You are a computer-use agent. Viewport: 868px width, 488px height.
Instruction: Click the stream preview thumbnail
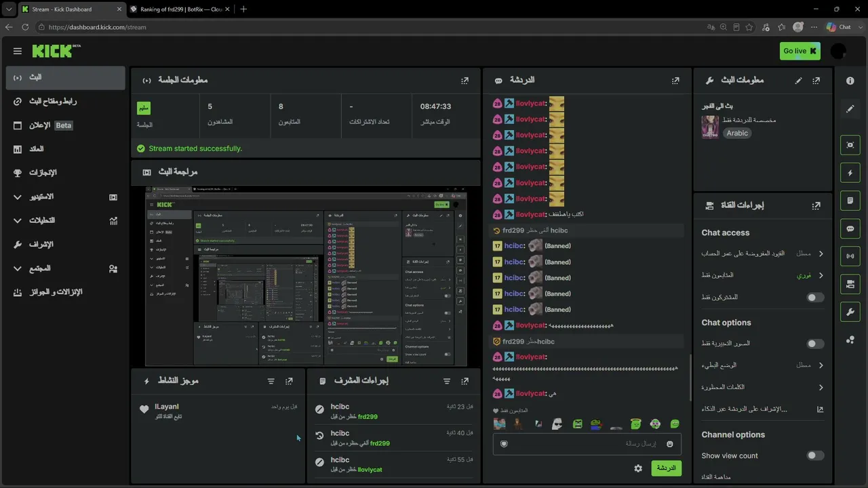[307, 276]
